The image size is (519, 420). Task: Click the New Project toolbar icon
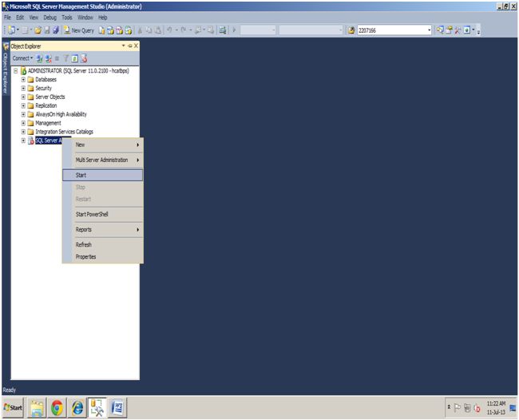point(12,30)
